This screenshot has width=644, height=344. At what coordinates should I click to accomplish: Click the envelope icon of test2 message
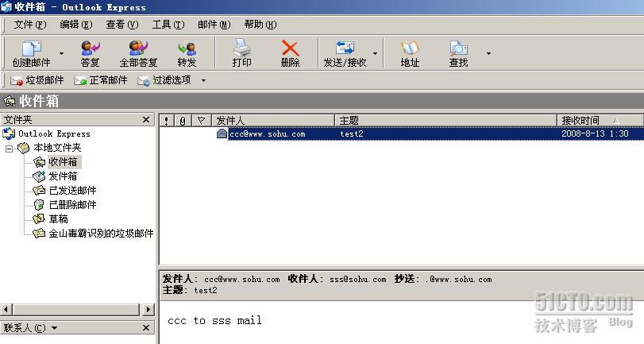click(222, 133)
